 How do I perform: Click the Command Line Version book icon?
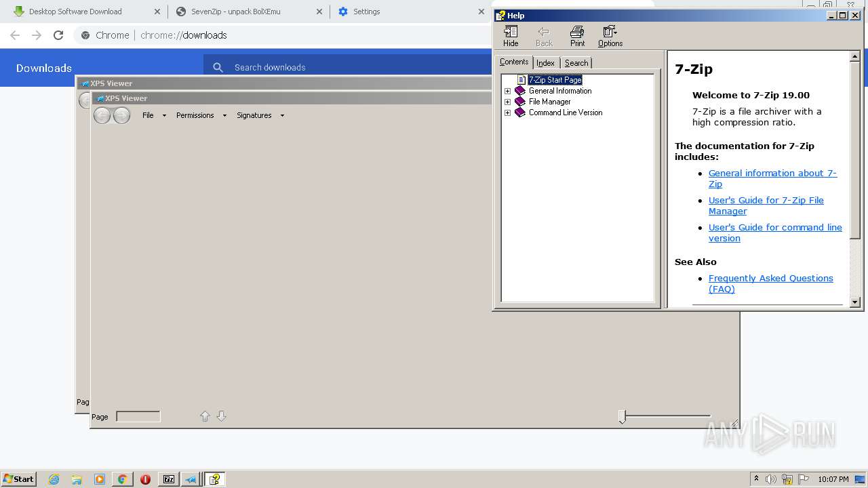click(520, 113)
